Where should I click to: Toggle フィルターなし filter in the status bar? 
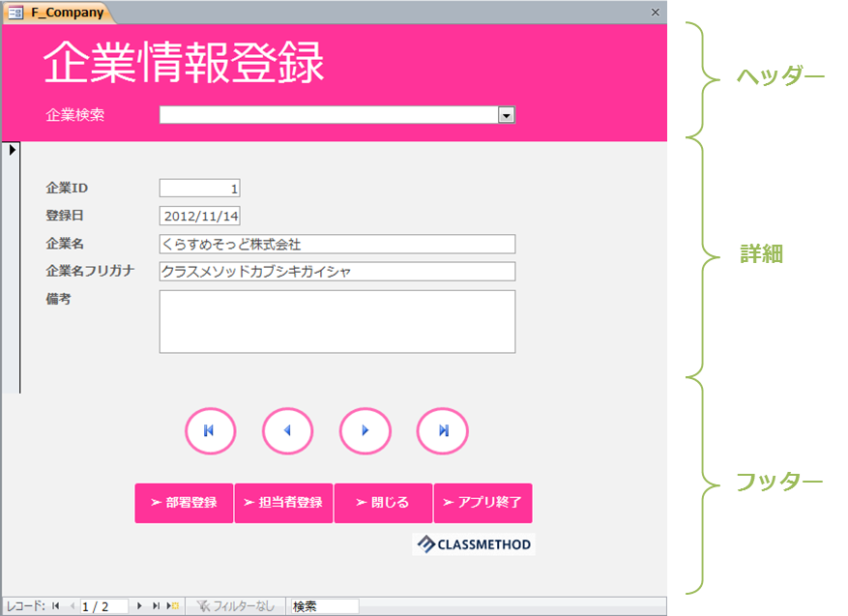coord(237,605)
